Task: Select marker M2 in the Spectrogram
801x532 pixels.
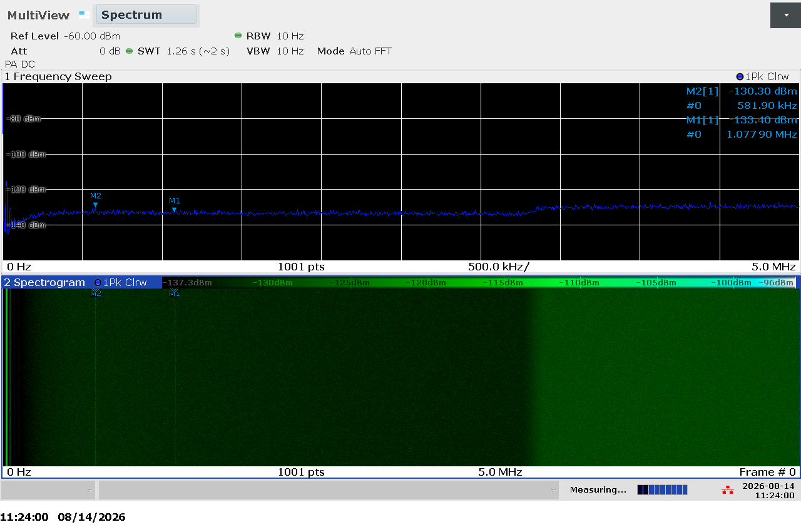Action: pos(96,294)
